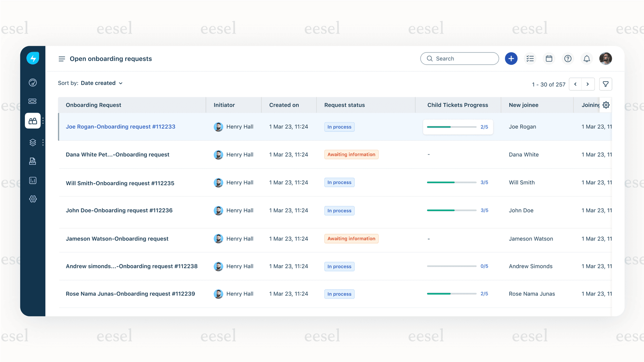Click the In process status chip for Will Smith
The width and height of the screenshot is (644, 362).
(x=339, y=182)
